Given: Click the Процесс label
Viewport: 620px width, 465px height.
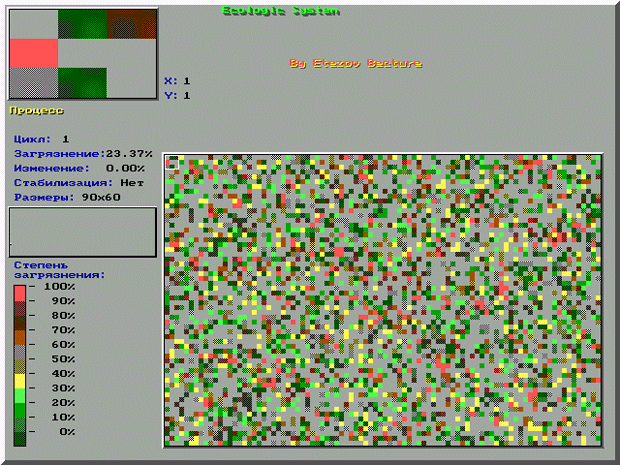Looking at the screenshot, I should pos(36,109).
